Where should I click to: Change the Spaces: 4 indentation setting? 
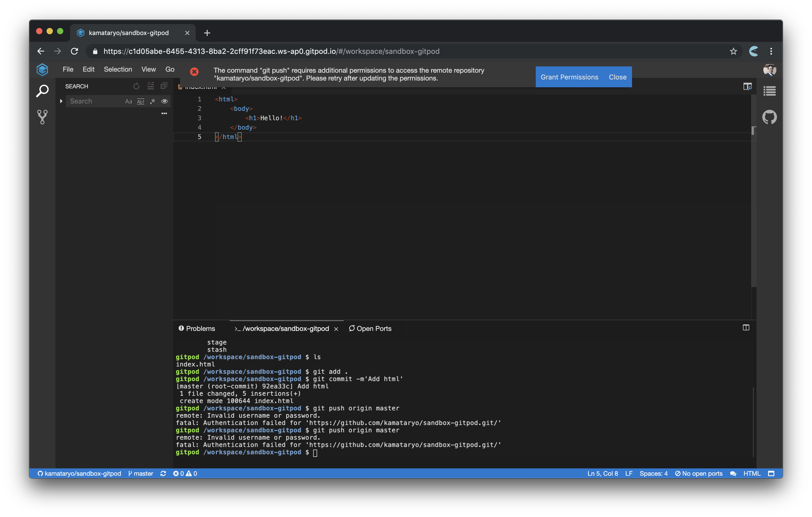coord(653,473)
